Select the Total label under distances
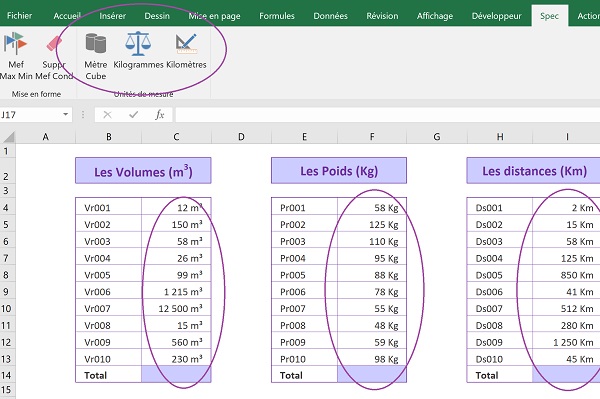Viewport: 600px width, 399px height. click(500, 375)
